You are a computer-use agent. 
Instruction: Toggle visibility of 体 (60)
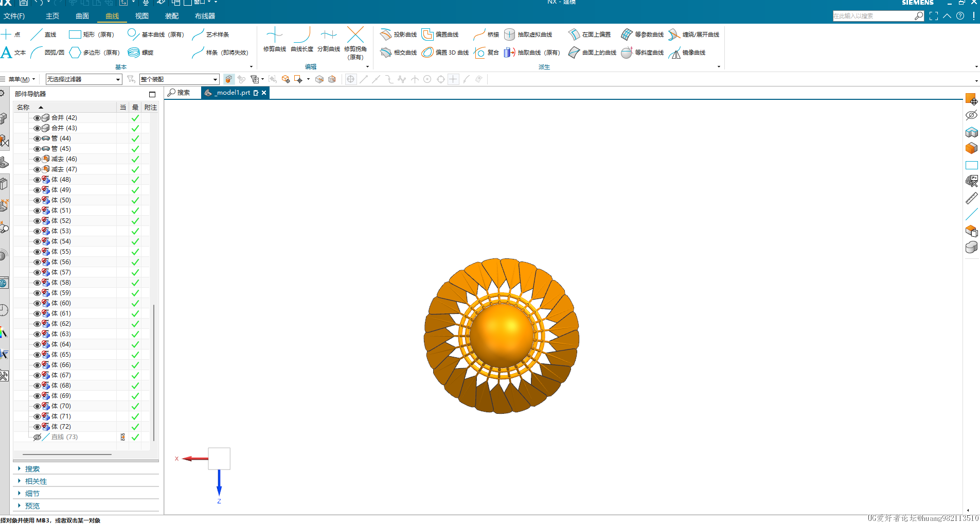tap(37, 303)
